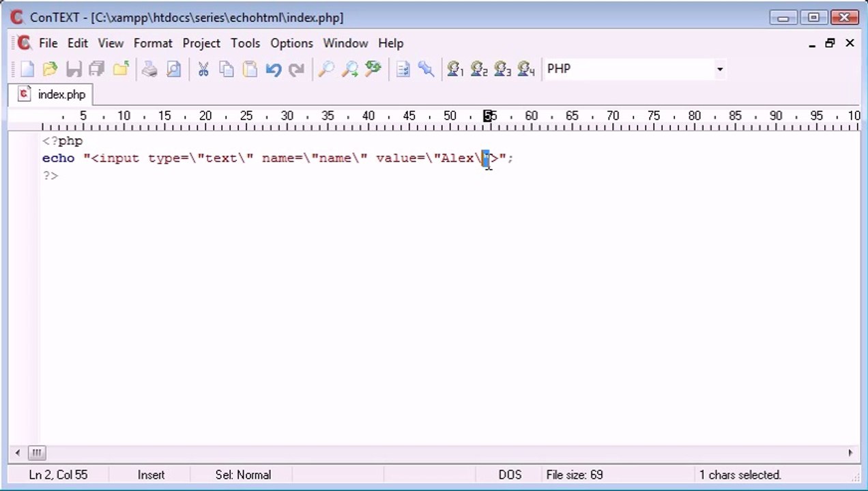Open the Window menu

(x=345, y=43)
